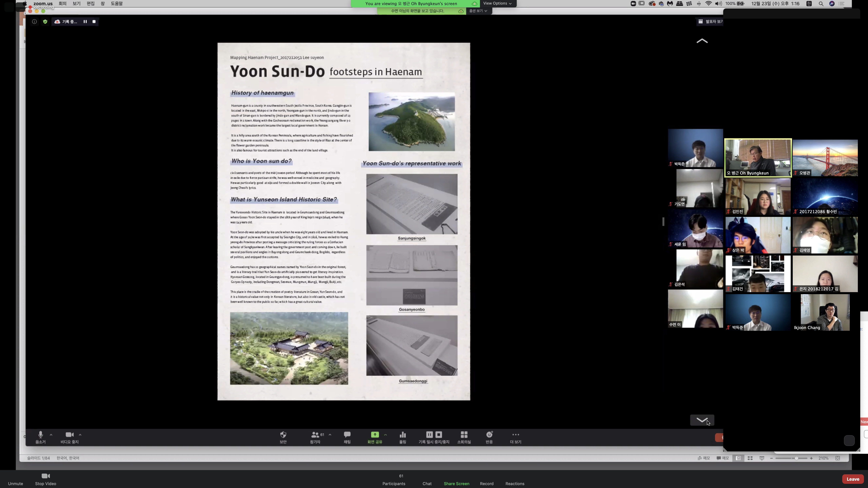This screenshot has height=488, width=868.
Task: Open macOS Notification Center icon
Action: click(841, 3)
